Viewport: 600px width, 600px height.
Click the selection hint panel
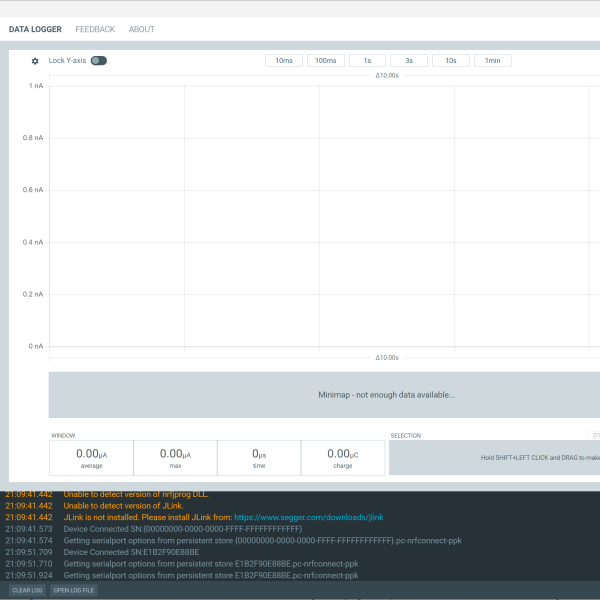pos(495,458)
